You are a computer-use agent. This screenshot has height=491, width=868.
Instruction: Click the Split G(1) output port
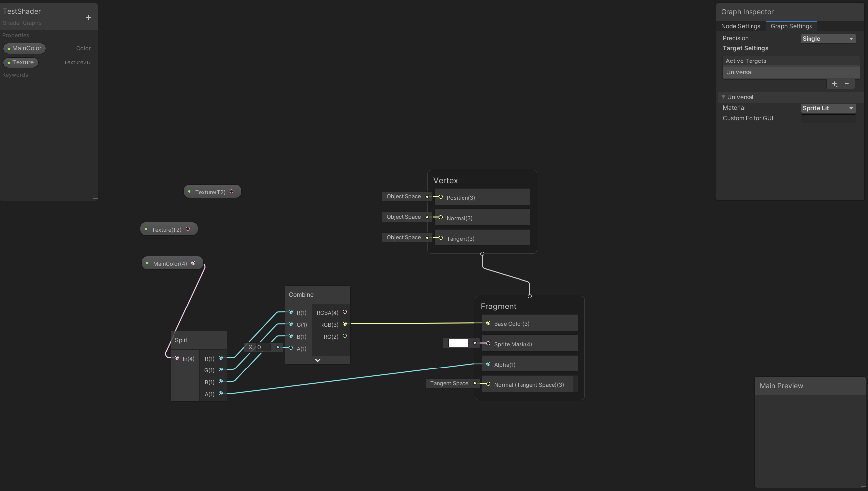(x=221, y=370)
